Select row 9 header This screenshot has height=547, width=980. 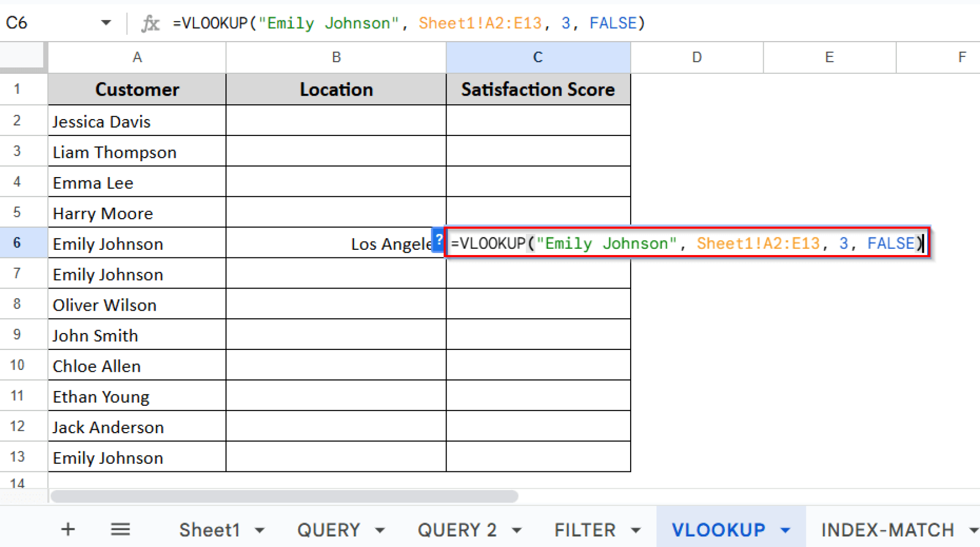click(17, 335)
